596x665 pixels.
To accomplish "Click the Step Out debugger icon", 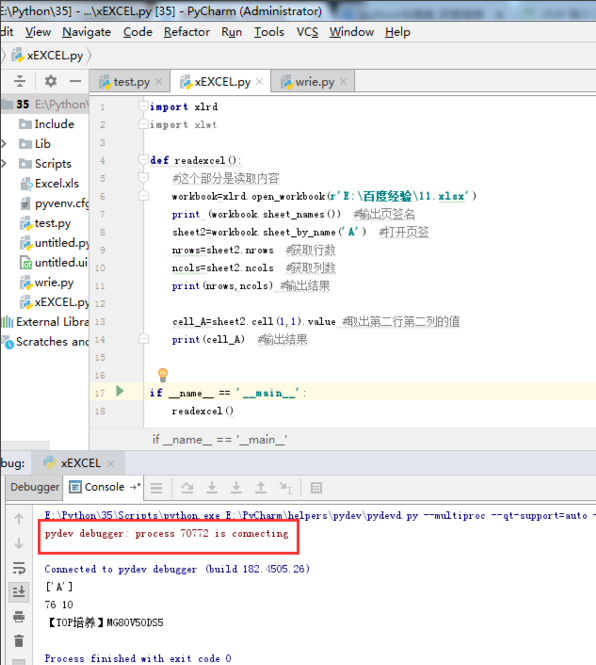I will [x=260, y=488].
